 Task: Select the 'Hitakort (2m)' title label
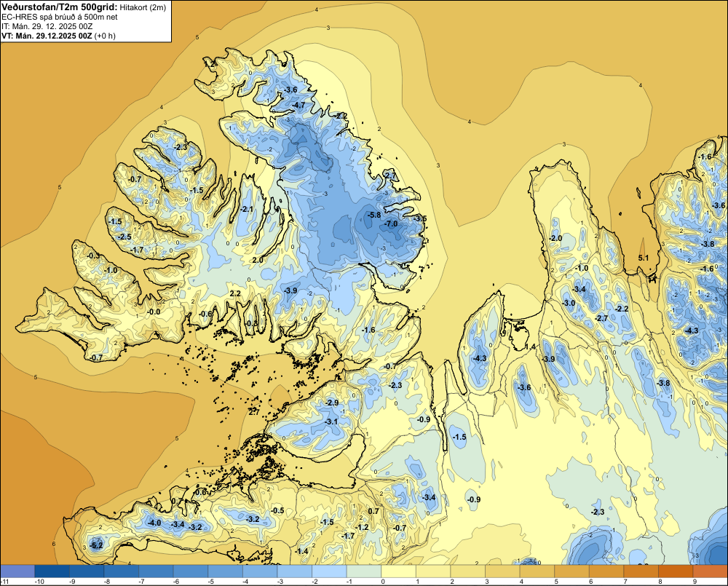pos(142,7)
